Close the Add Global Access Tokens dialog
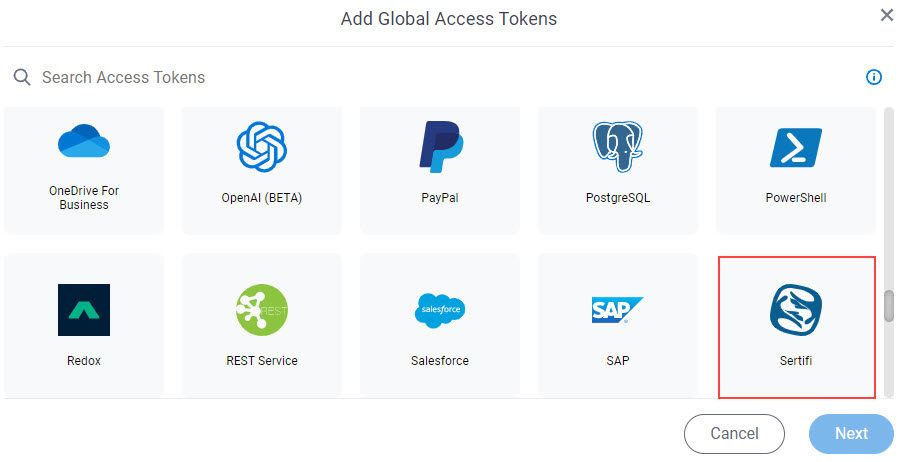This screenshot has width=899, height=462. pyautogui.click(x=887, y=15)
